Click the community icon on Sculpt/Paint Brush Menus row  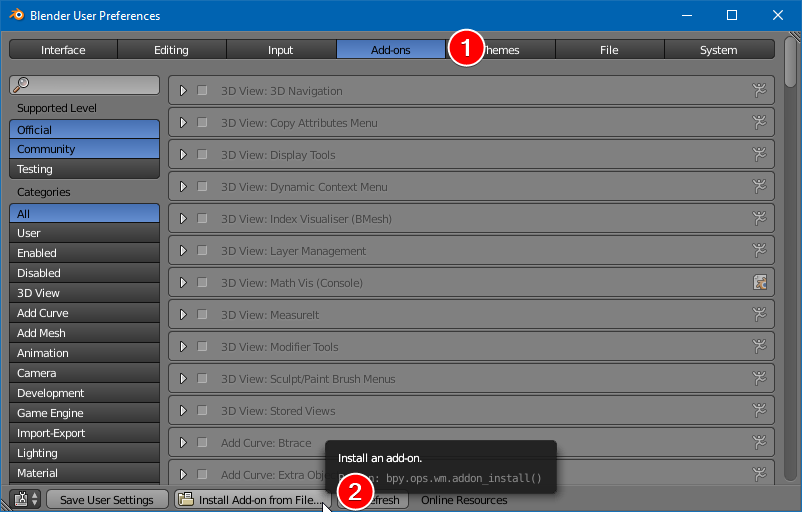760,379
